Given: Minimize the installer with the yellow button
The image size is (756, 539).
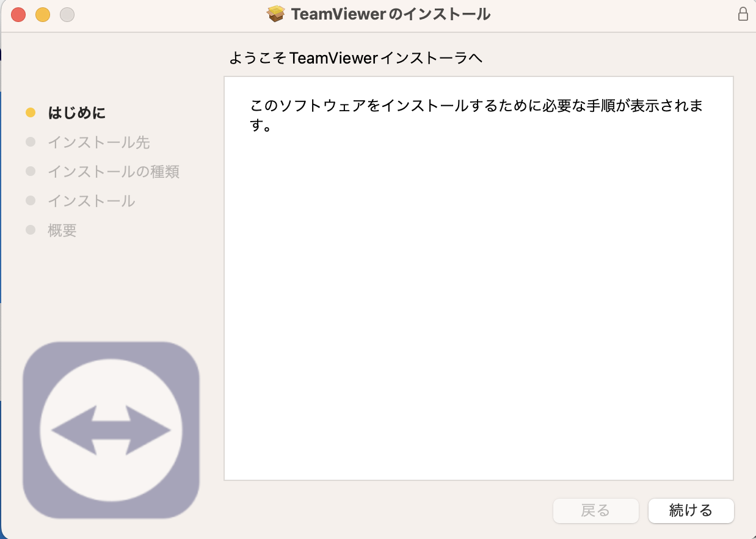Looking at the screenshot, I should pos(43,14).
